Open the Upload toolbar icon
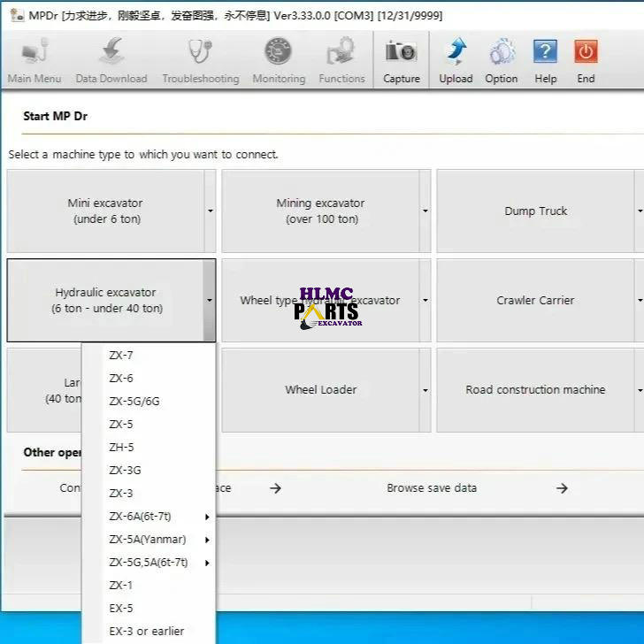The height and width of the screenshot is (644, 644). click(456, 53)
